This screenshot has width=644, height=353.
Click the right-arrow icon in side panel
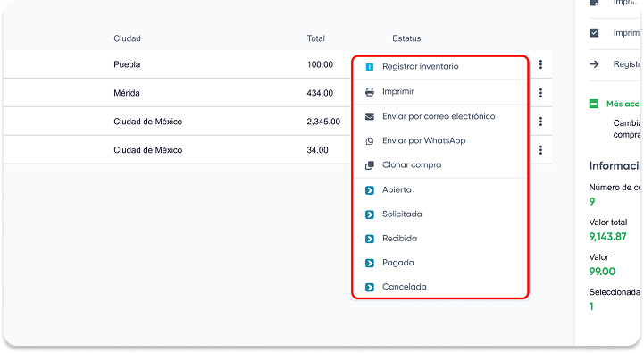[594, 64]
